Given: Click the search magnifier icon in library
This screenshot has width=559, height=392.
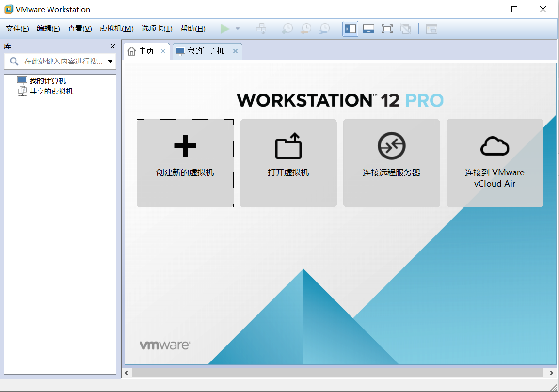Looking at the screenshot, I should (14, 61).
